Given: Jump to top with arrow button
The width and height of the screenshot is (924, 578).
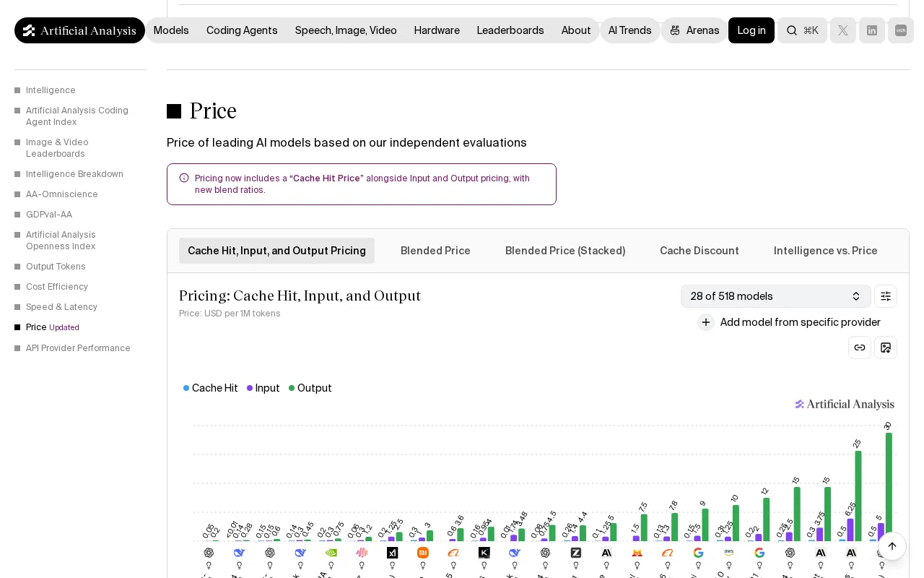Looking at the screenshot, I should [892, 546].
